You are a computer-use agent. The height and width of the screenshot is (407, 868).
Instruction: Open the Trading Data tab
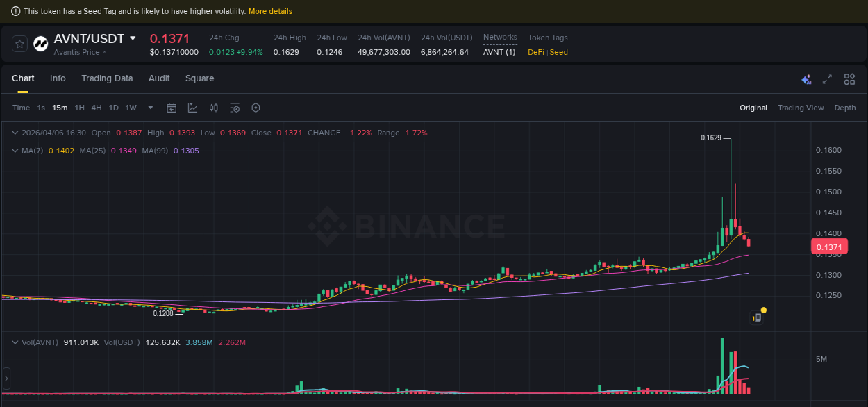(107, 78)
